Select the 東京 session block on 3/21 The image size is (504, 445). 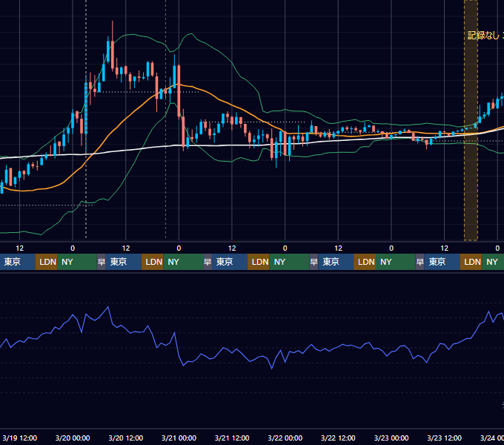(x=230, y=262)
